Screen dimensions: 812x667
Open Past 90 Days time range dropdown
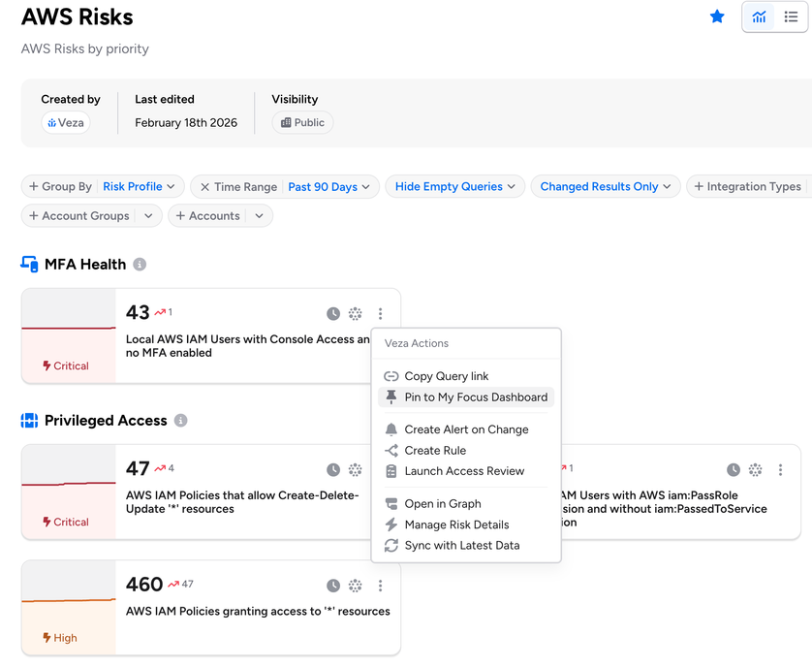click(328, 187)
